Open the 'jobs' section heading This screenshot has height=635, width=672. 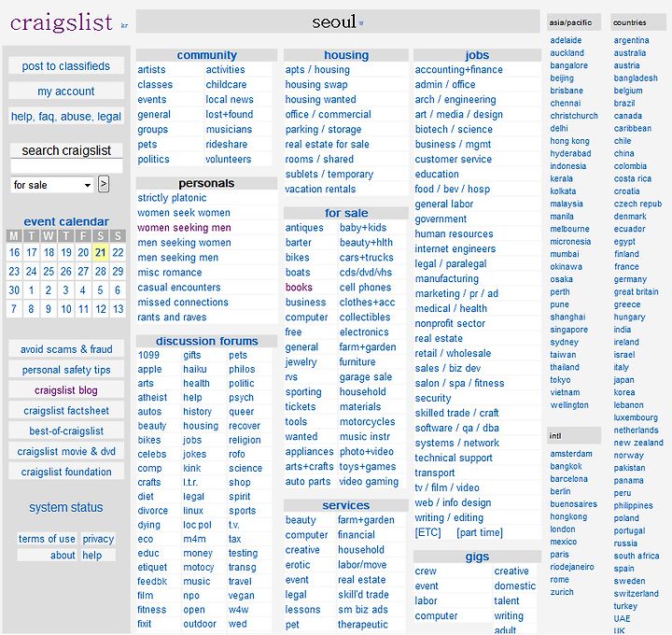[477, 55]
